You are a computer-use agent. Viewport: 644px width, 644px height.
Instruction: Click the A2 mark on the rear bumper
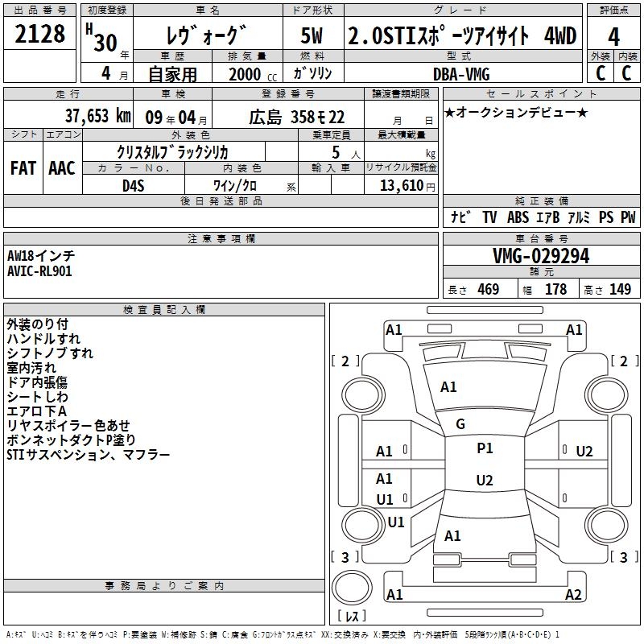point(573,594)
